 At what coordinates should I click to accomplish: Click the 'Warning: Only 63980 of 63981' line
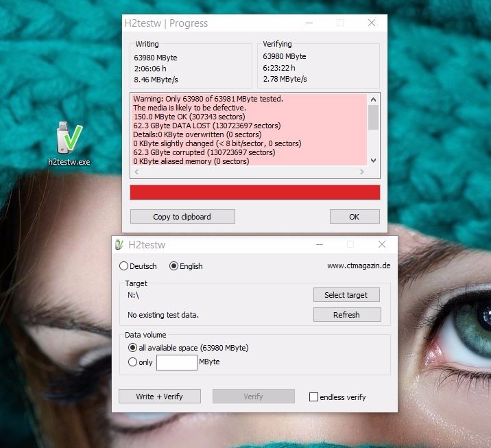coord(208,99)
